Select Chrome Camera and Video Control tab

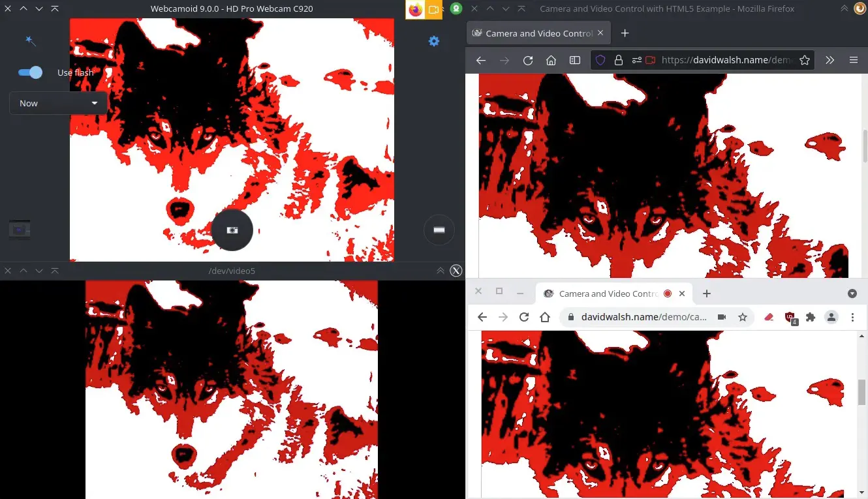click(613, 294)
